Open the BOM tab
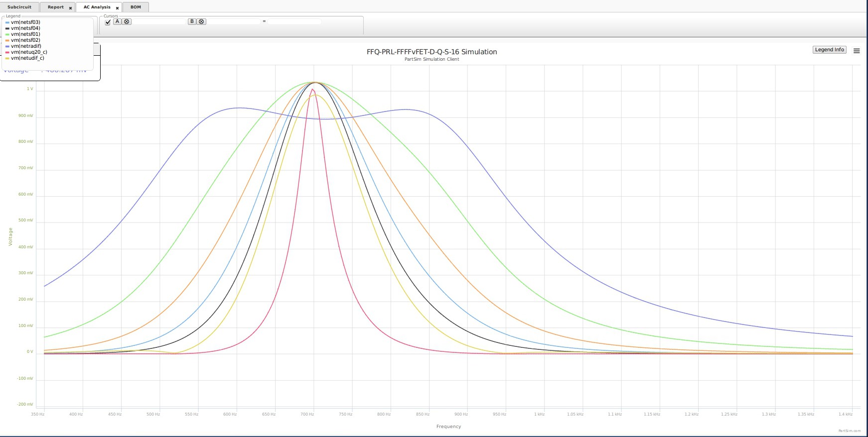 (136, 7)
